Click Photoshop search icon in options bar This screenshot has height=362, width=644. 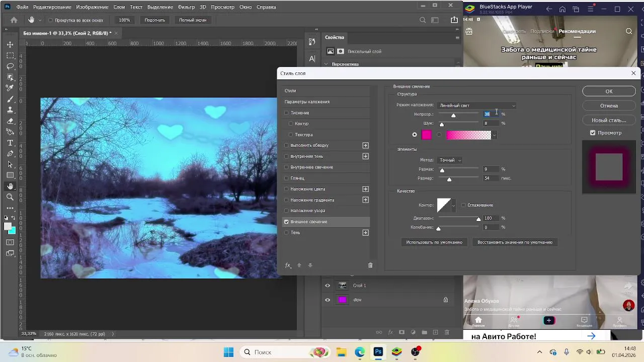(423, 20)
